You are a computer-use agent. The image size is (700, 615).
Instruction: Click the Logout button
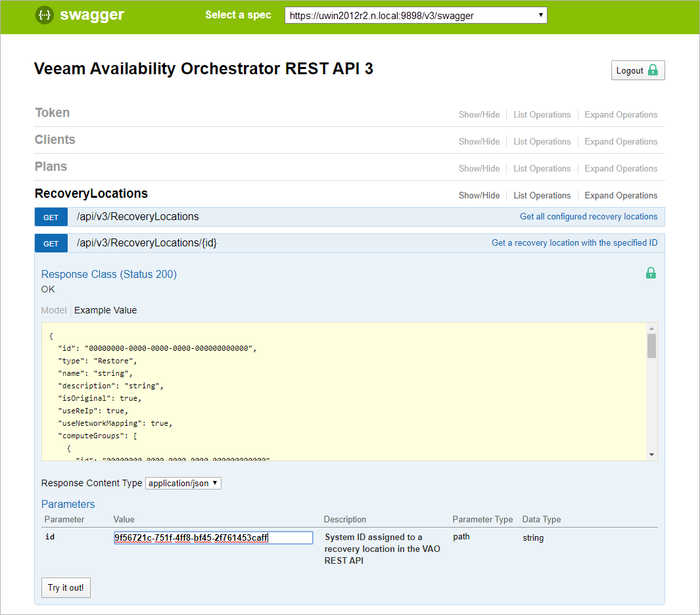coord(638,70)
